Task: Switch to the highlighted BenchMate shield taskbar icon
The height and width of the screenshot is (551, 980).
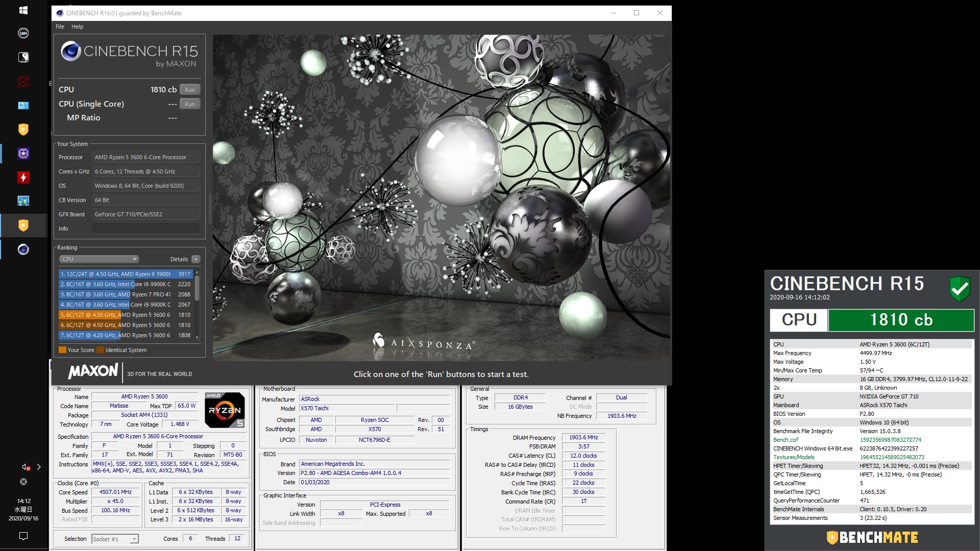Action: pos(23,225)
